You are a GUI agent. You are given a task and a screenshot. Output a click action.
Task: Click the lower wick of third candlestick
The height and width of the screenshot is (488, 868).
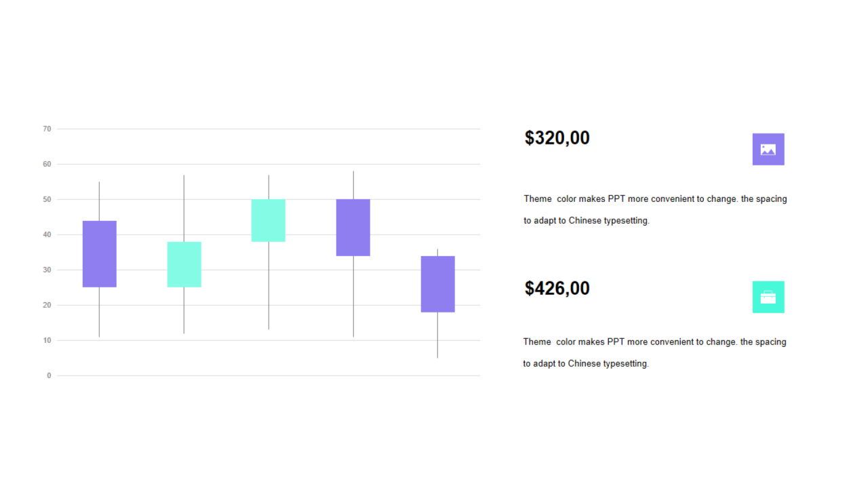coord(269,285)
